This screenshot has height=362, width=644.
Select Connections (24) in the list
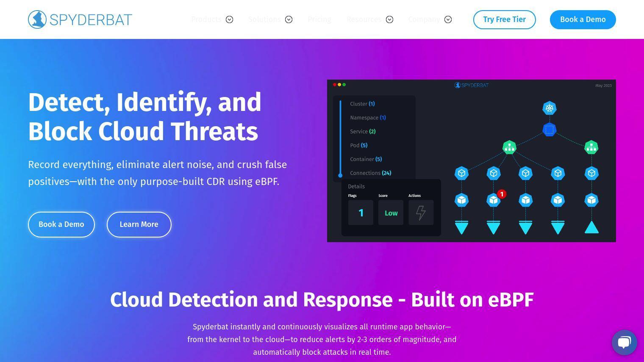point(370,173)
